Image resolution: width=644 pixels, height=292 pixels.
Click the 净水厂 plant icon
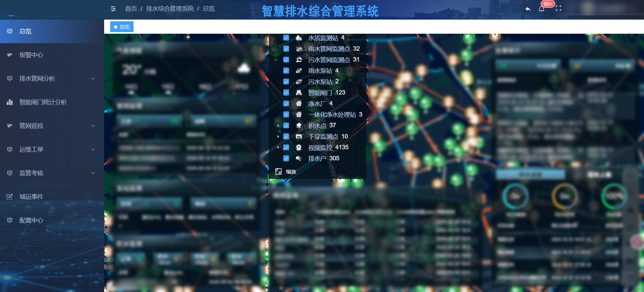pyautogui.click(x=299, y=104)
